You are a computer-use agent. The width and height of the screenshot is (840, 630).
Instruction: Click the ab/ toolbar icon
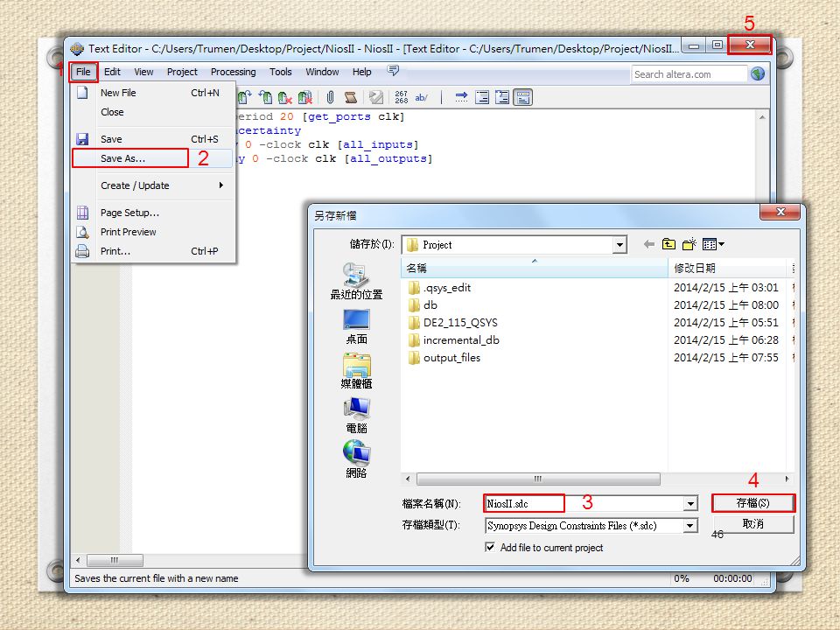pyautogui.click(x=421, y=97)
